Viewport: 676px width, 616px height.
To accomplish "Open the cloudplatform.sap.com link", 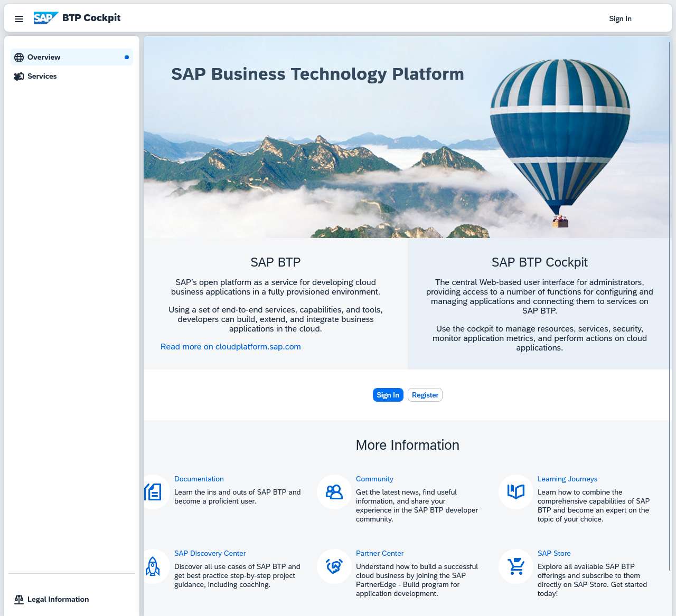I will tap(230, 347).
